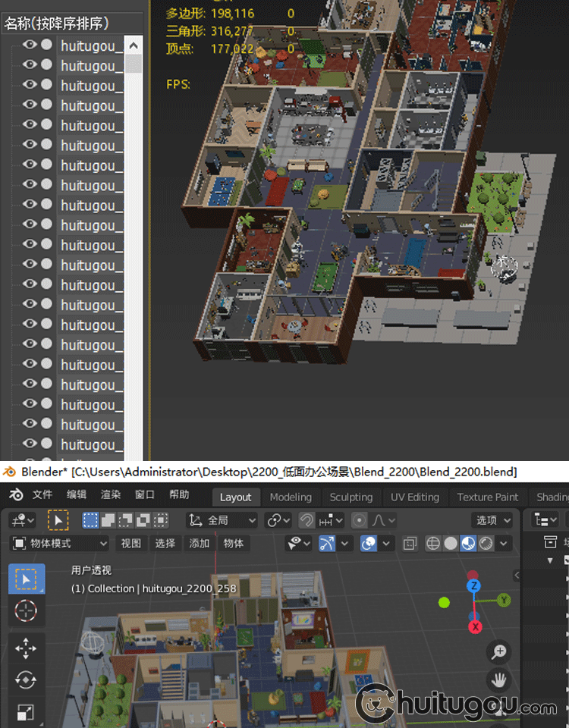Click the 视图 button in viewport header

(x=131, y=544)
